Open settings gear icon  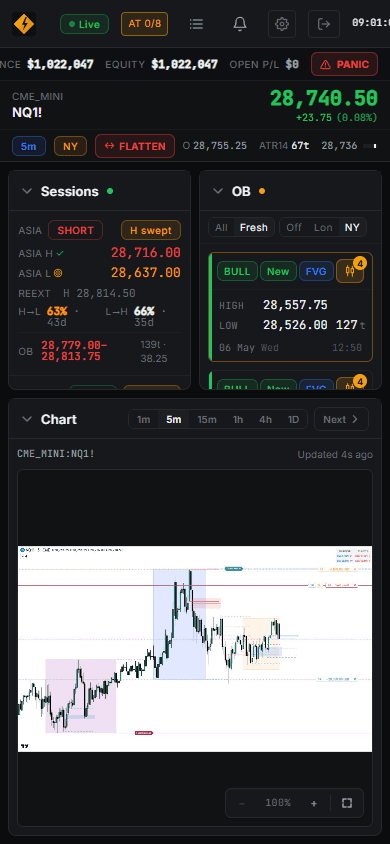pos(282,24)
